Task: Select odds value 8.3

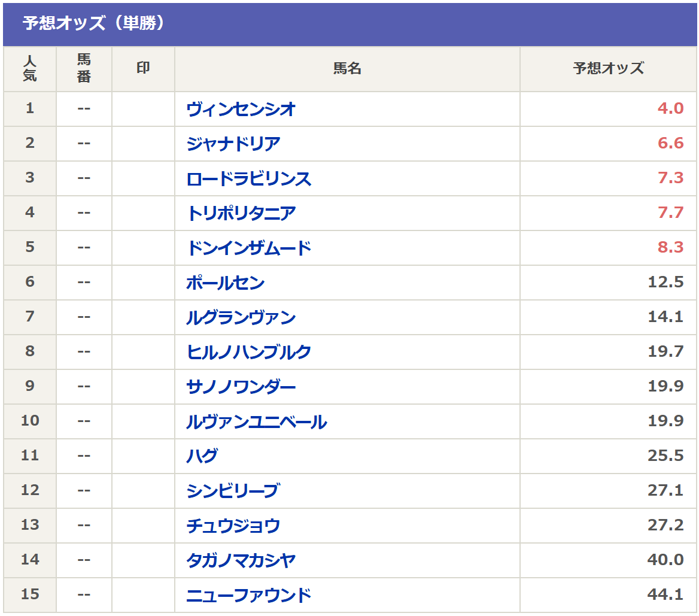Action: [x=670, y=247]
